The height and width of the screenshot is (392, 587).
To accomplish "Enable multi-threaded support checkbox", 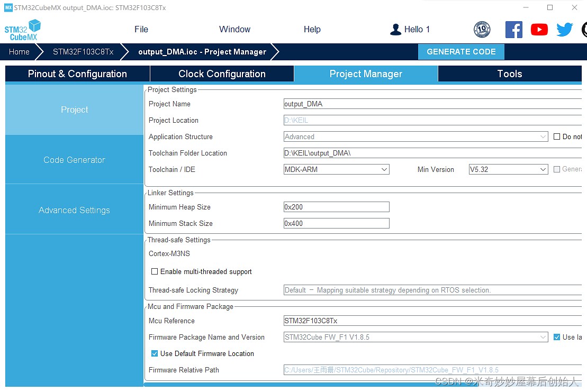I will coord(154,271).
